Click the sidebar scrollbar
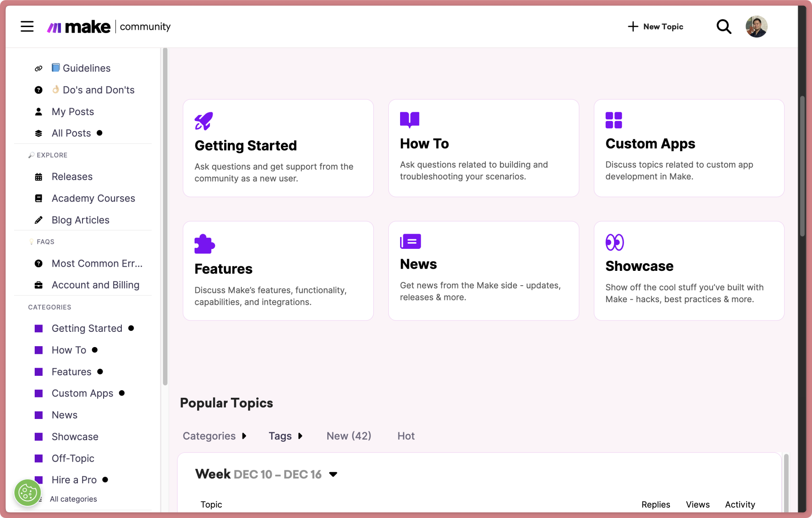812x518 pixels. coord(165,212)
